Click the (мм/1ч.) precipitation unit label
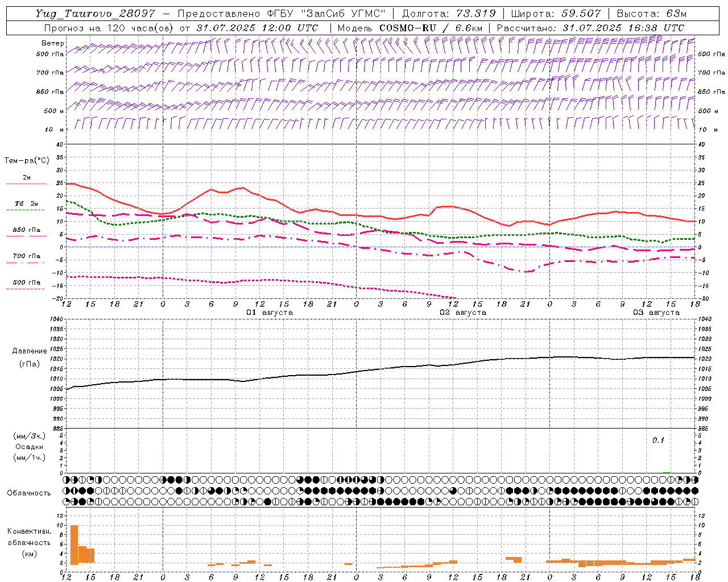 tap(30, 458)
